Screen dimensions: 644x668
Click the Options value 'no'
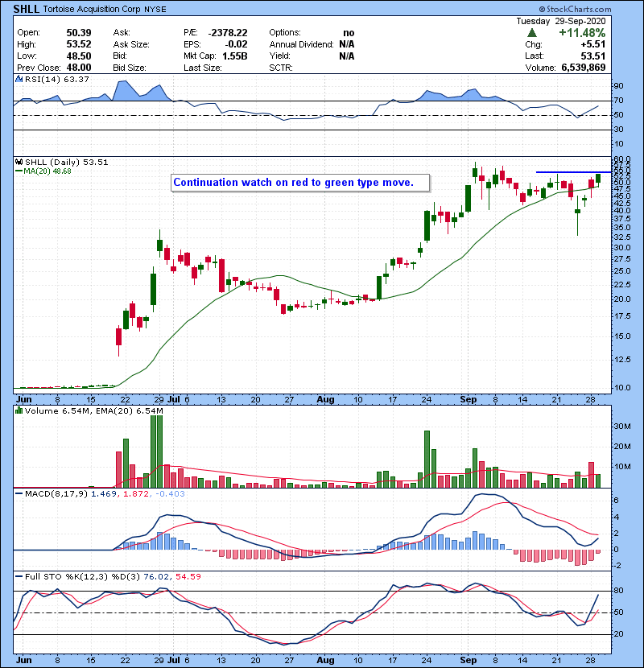tap(349, 33)
